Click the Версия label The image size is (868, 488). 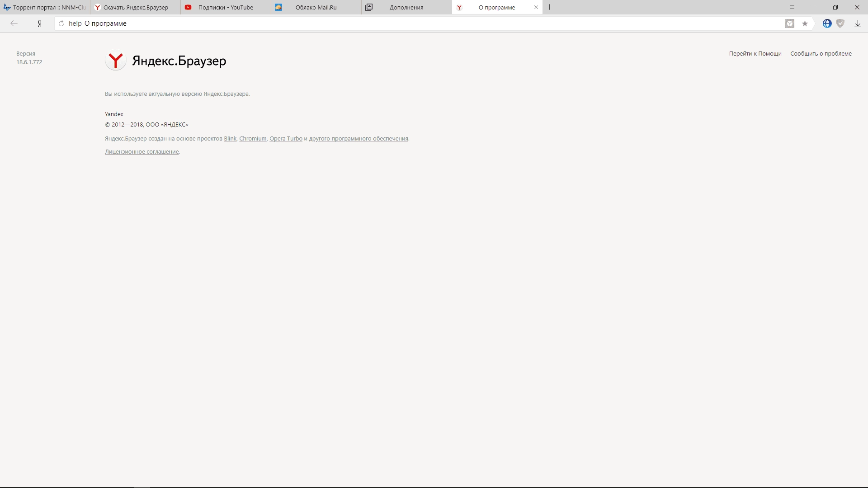[26, 54]
